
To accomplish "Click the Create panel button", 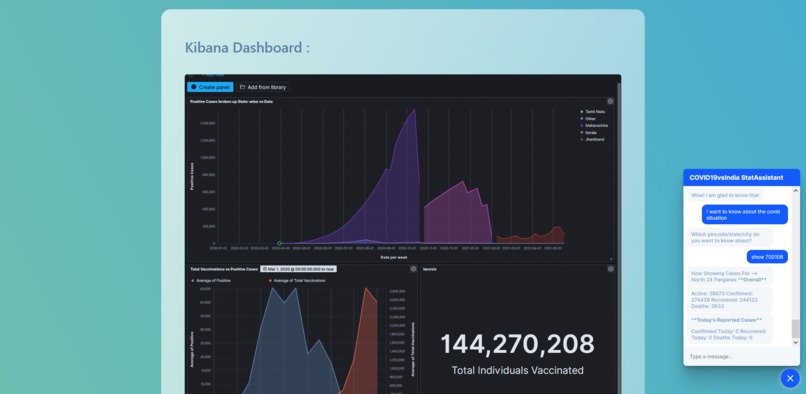I will coord(210,87).
